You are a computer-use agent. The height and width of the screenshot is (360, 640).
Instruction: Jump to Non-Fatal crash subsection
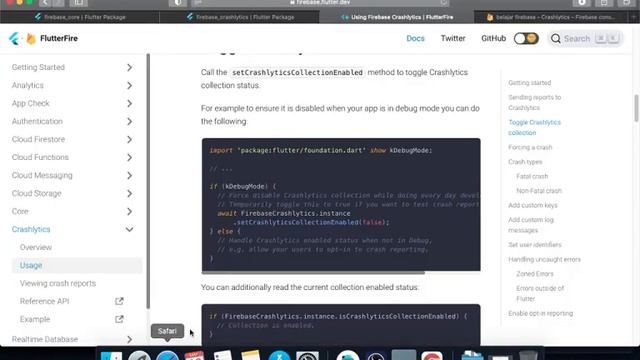coord(539,191)
